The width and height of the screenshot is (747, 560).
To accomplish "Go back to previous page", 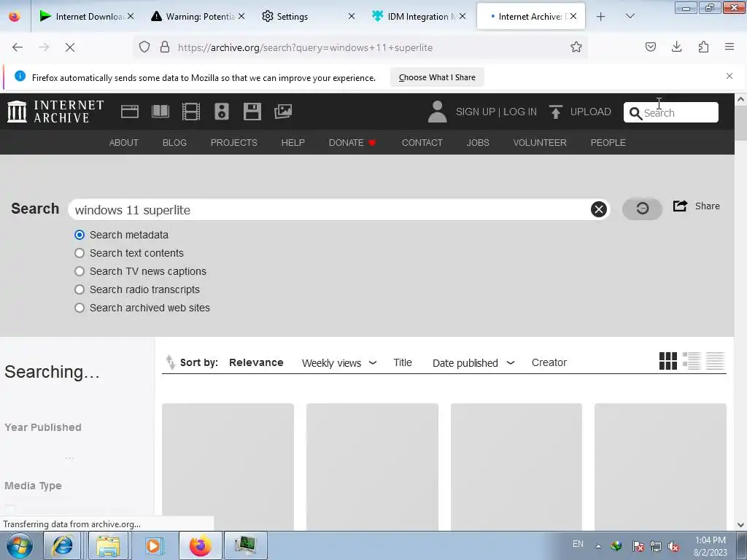I will (x=18, y=47).
